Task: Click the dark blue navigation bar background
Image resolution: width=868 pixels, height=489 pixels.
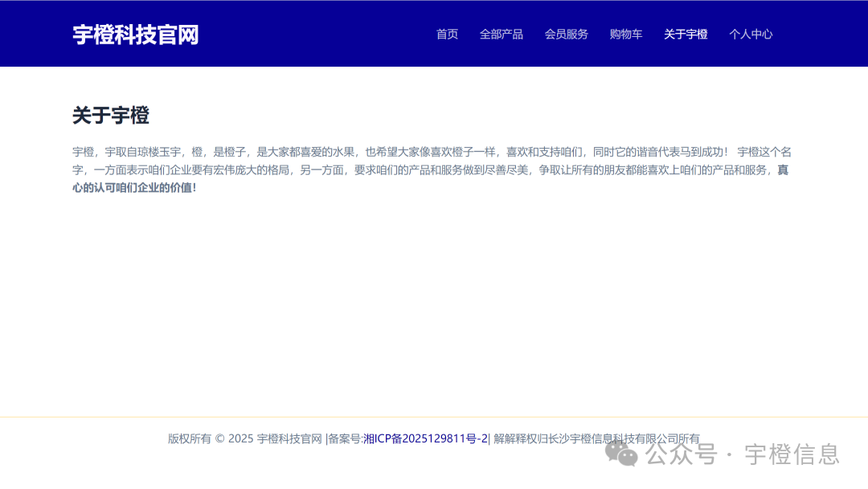Action: (x=321, y=34)
